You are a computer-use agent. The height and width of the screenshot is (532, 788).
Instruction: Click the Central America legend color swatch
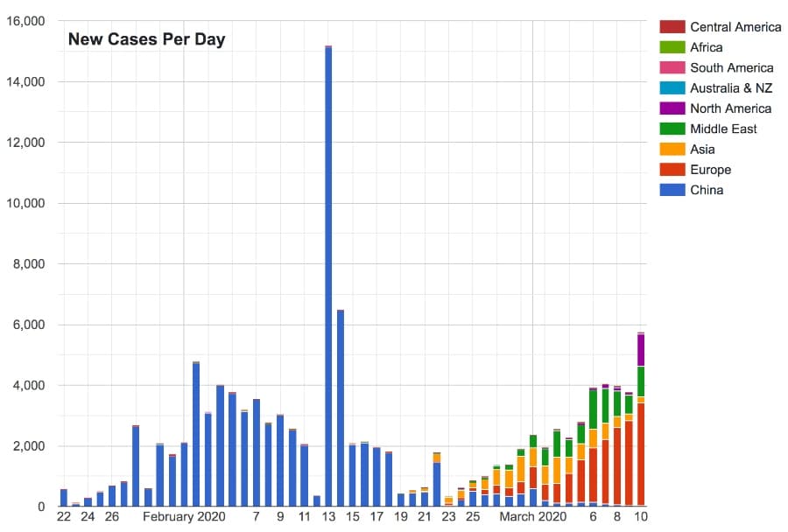pos(672,27)
